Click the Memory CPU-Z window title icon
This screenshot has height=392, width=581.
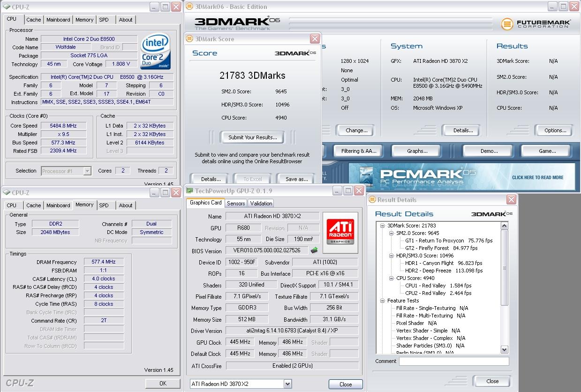(6, 192)
